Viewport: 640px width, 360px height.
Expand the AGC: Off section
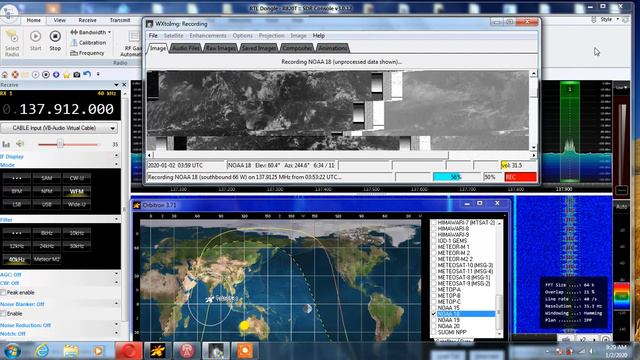[116, 274]
